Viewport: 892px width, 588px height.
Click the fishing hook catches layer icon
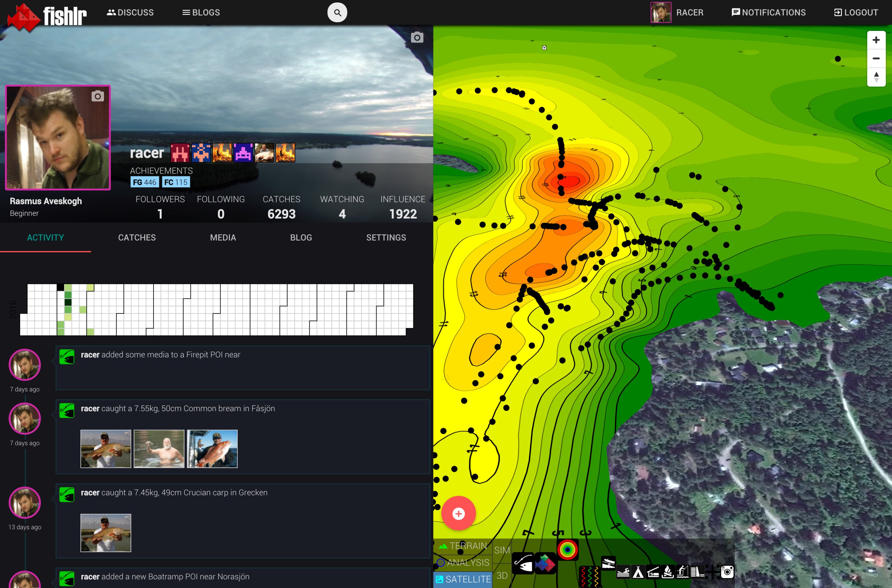pyautogui.click(x=523, y=563)
